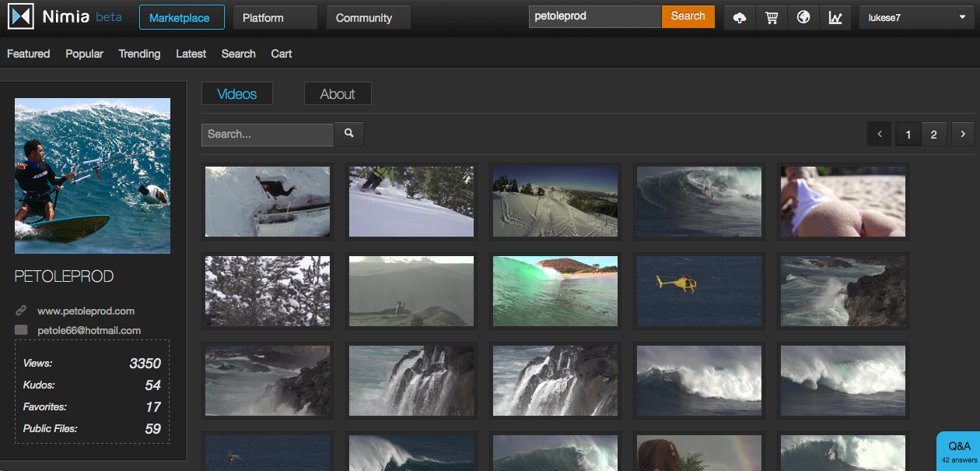Screen dimensions: 980x471
Task: Click the PETOLEPROD profile name
Action: (65, 276)
